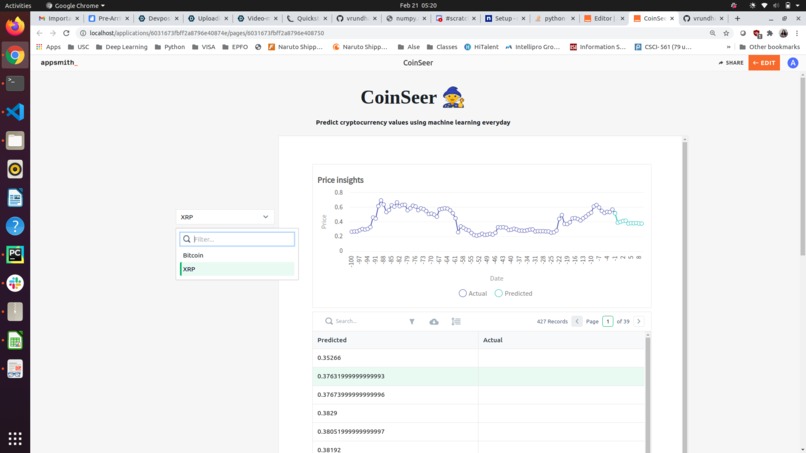Click the browser address bar URL
Viewport: 806px width, 453px height.
[207, 33]
